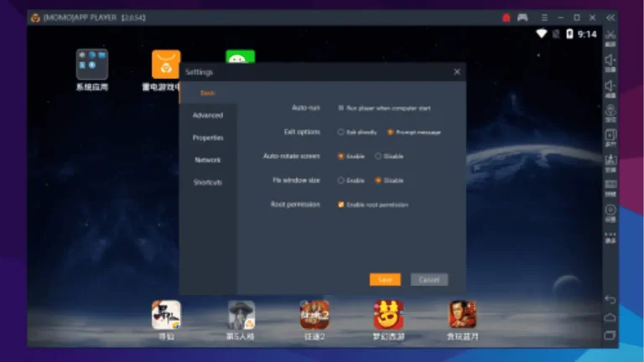Open the keyboard mapping sidebar tool

(x=610, y=184)
